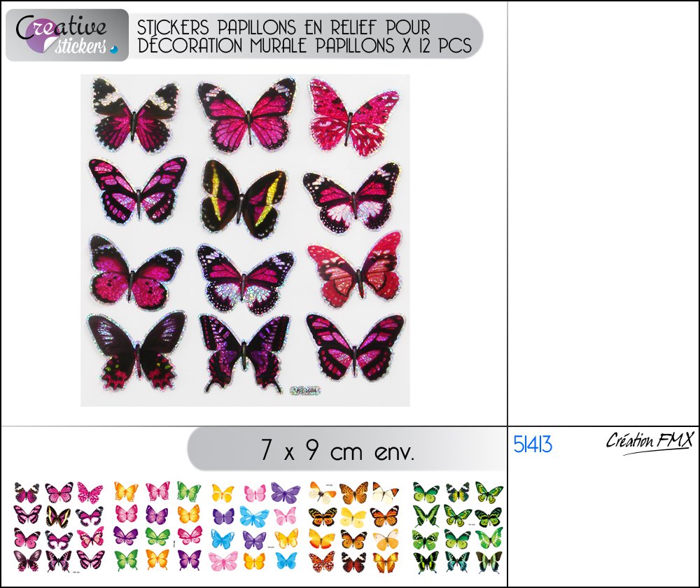Screen dimensions: 700x588
Task: Click the top-middle pink monarch-style butterfly
Action: [x=246, y=114]
